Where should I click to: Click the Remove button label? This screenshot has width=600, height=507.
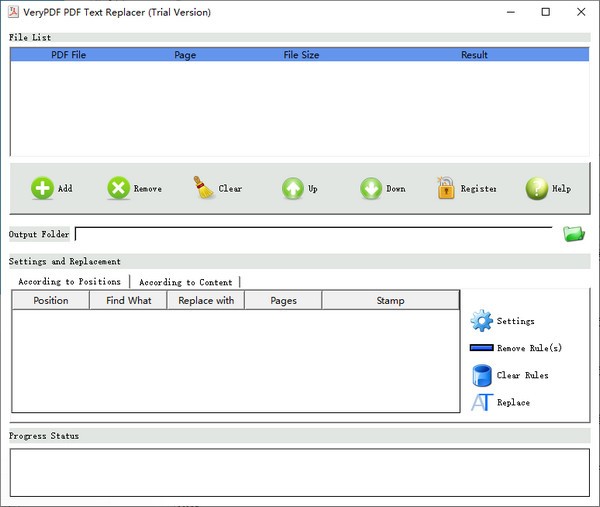(x=148, y=189)
